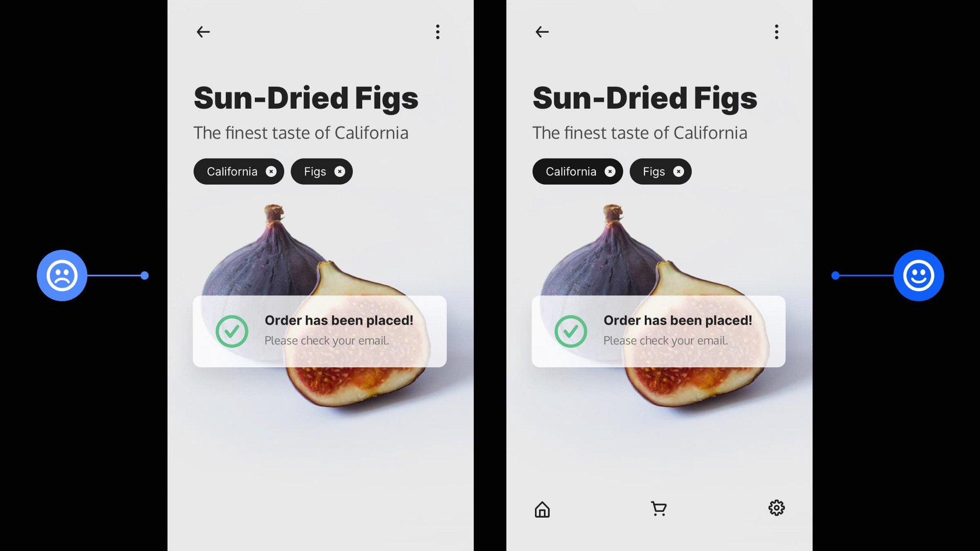Click the green checkmark confirmation icon

(232, 330)
